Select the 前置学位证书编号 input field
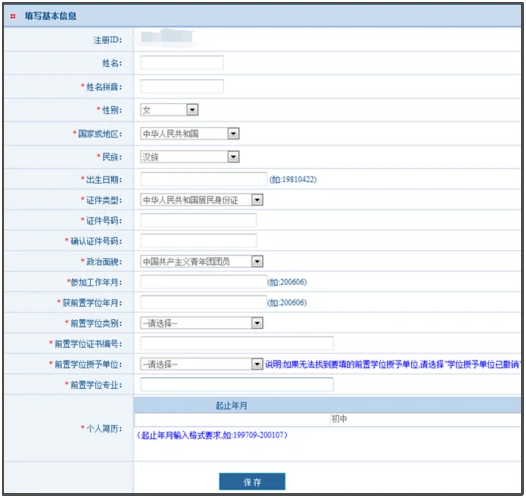526x498 pixels. coord(237,343)
